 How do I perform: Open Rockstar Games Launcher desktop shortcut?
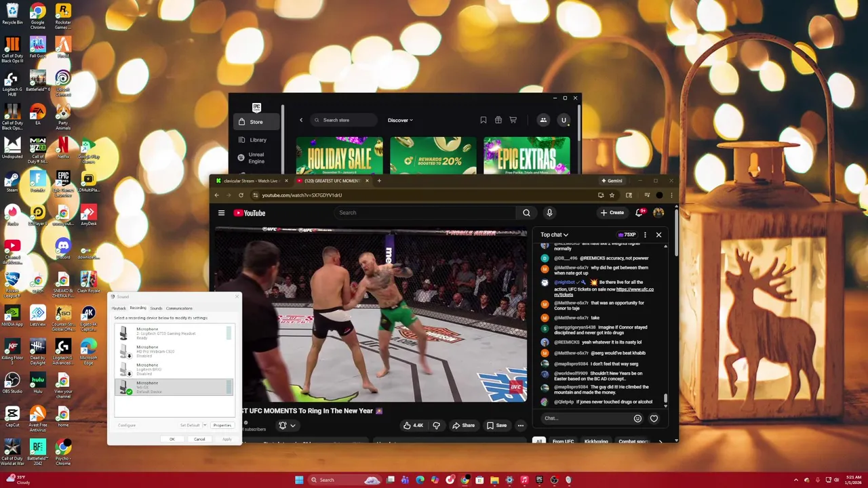click(x=62, y=16)
